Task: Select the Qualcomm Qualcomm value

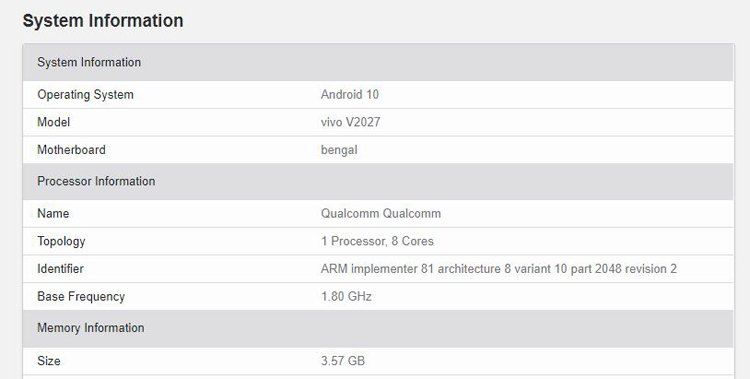Action: [x=381, y=213]
